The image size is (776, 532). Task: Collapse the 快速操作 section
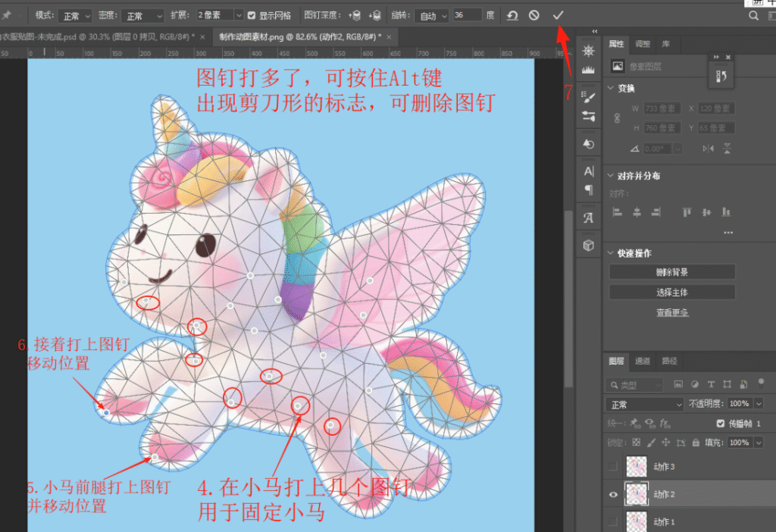point(611,253)
